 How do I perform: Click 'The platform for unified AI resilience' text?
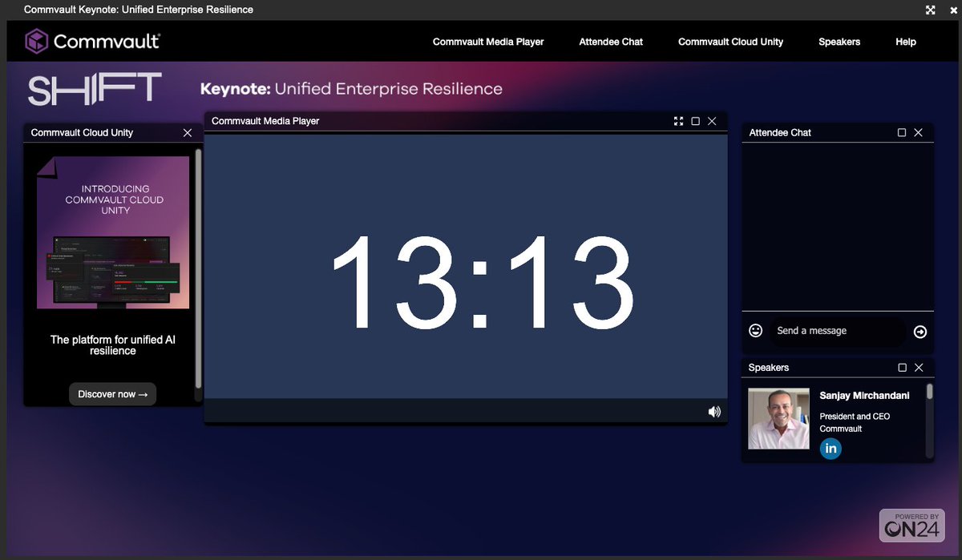pos(113,345)
